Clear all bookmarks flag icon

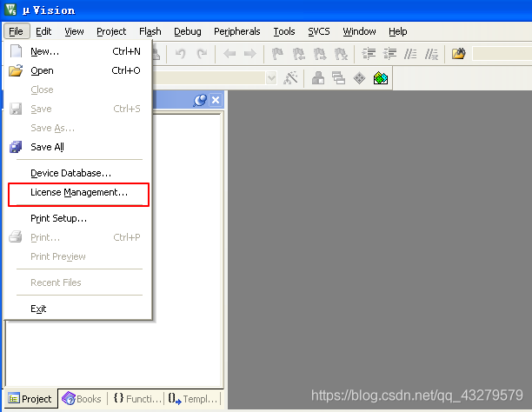(341, 54)
